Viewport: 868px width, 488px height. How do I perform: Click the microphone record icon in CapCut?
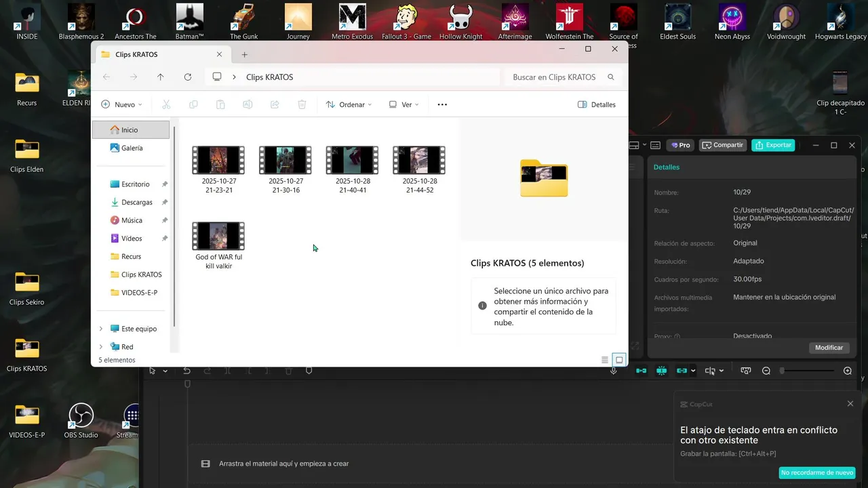[x=614, y=371]
